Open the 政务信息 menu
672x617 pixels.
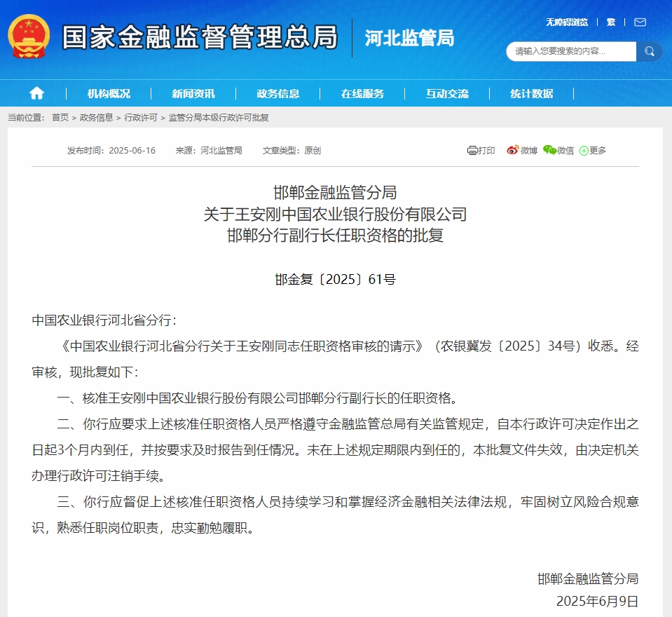tap(277, 93)
